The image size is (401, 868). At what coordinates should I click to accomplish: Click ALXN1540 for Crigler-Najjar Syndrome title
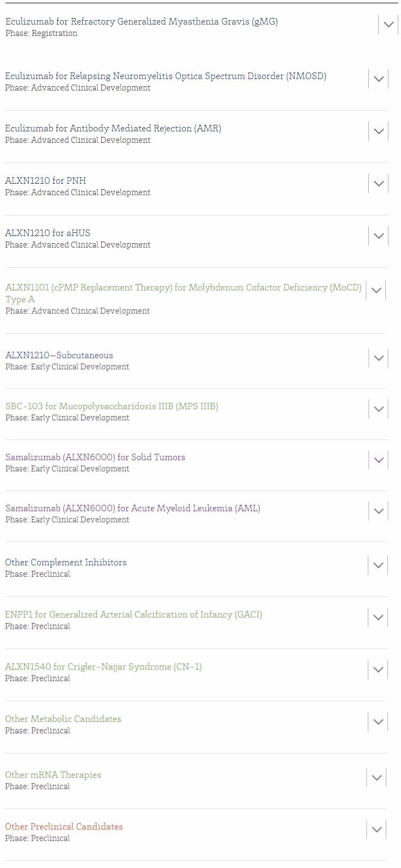[x=104, y=667]
